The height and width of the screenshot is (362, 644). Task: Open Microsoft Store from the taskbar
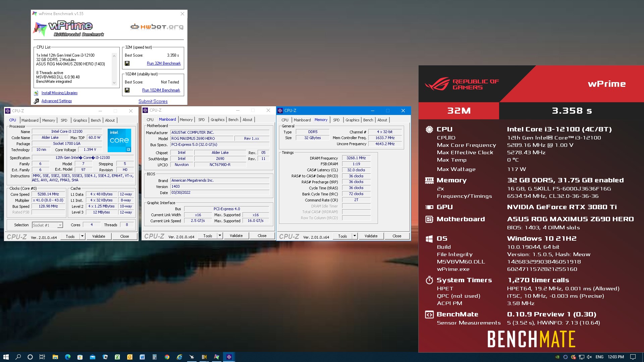point(80,357)
